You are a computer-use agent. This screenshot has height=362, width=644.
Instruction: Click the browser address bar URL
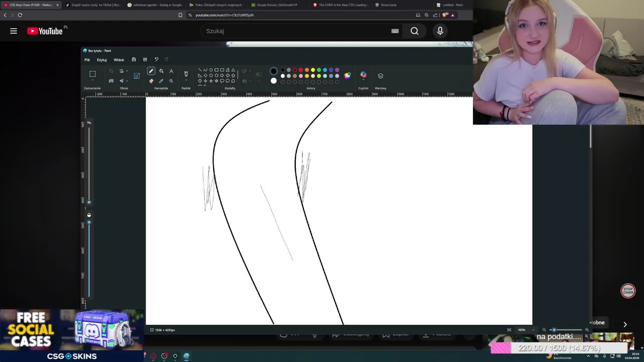[224, 15]
